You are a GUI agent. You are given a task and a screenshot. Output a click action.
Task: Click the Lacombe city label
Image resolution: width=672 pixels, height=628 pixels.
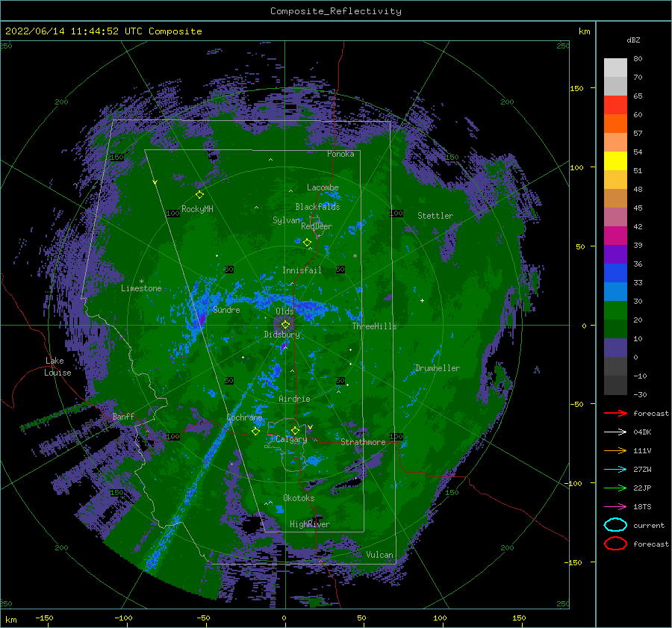pyautogui.click(x=323, y=187)
